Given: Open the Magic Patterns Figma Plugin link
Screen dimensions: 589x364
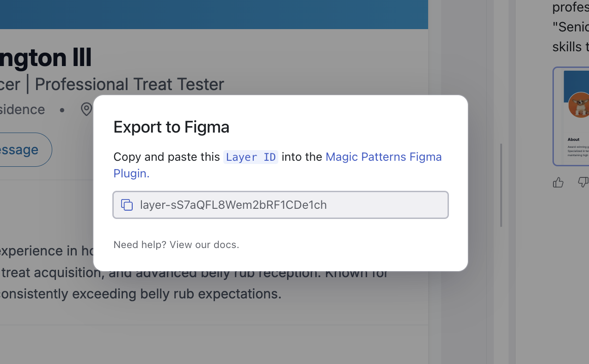Looking at the screenshot, I should tap(277, 165).
